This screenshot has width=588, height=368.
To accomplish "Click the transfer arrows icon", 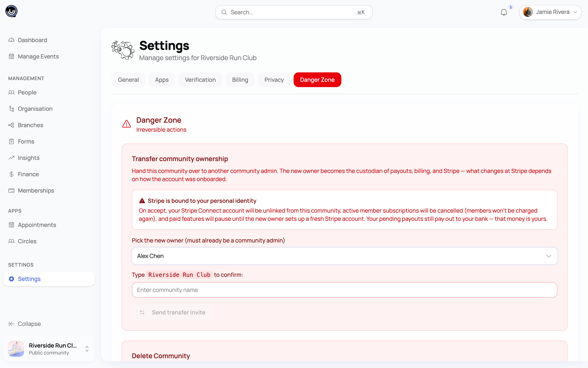I will [142, 312].
